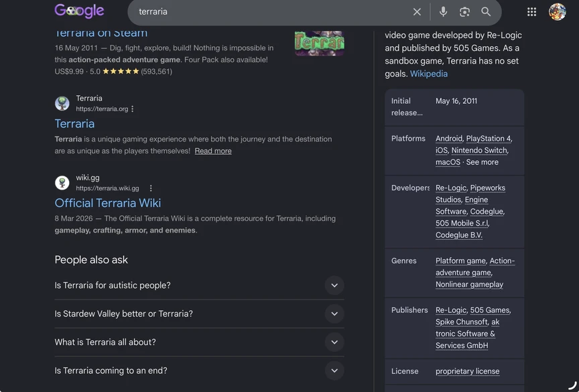Expand "Is Terraria coming to an end?"
579x392 pixels.
tap(200, 371)
